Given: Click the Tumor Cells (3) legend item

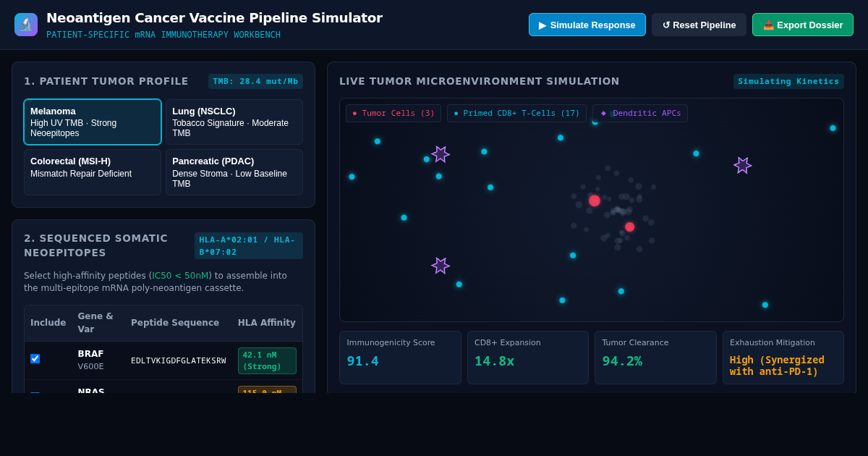Looking at the screenshot, I should coord(393,113).
